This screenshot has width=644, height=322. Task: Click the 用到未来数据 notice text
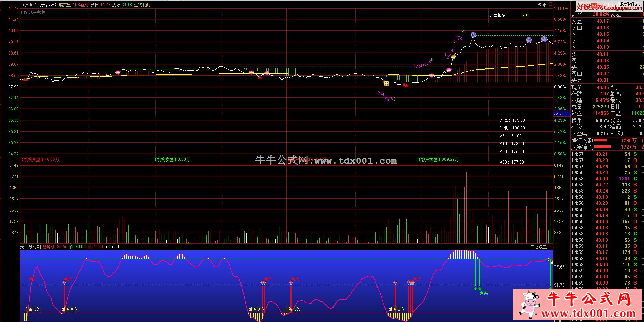33,12
